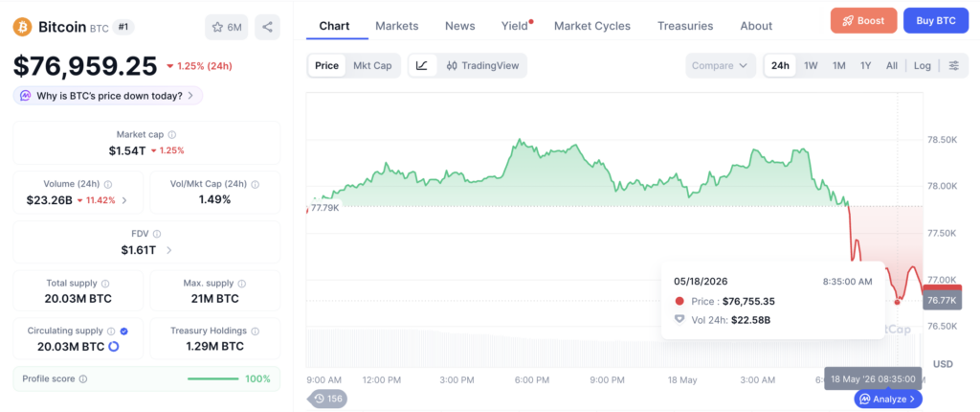Set chart range to 1W
980x412 pixels.
coord(811,66)
